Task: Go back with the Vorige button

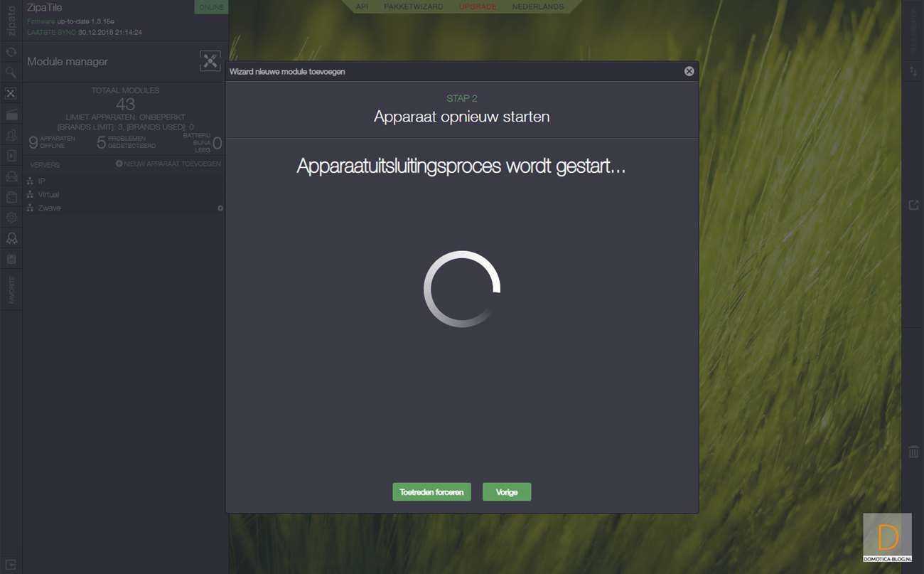Action: click(x=507, y=491)
